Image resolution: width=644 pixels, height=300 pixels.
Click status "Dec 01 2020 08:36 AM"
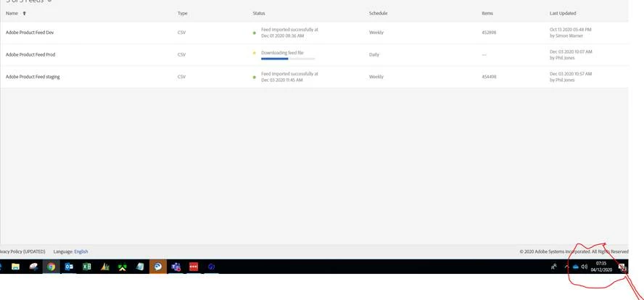pos(281,36)
